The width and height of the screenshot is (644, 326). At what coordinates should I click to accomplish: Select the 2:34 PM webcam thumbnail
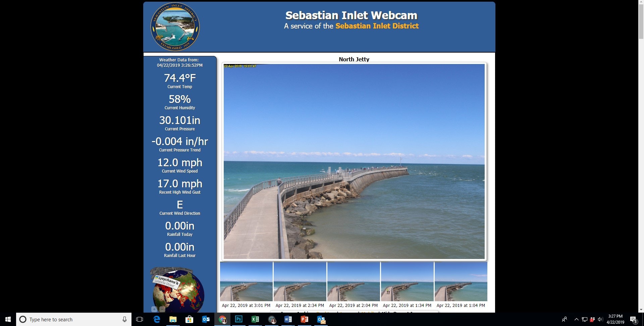[x=300, y=281]
